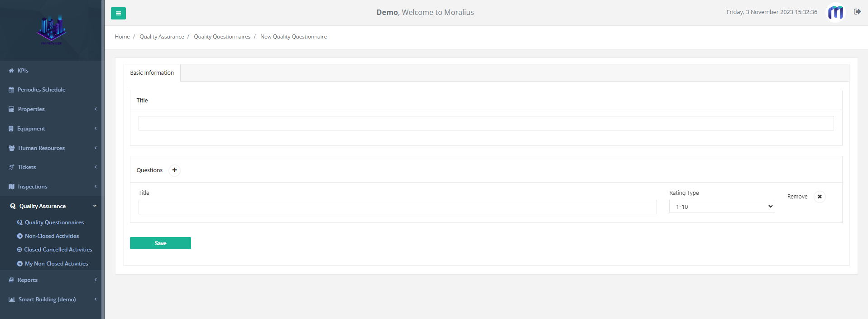Expand the Inspections menu chevron
The height and width of the screenshot is (319, 868).
pos(96,186)
